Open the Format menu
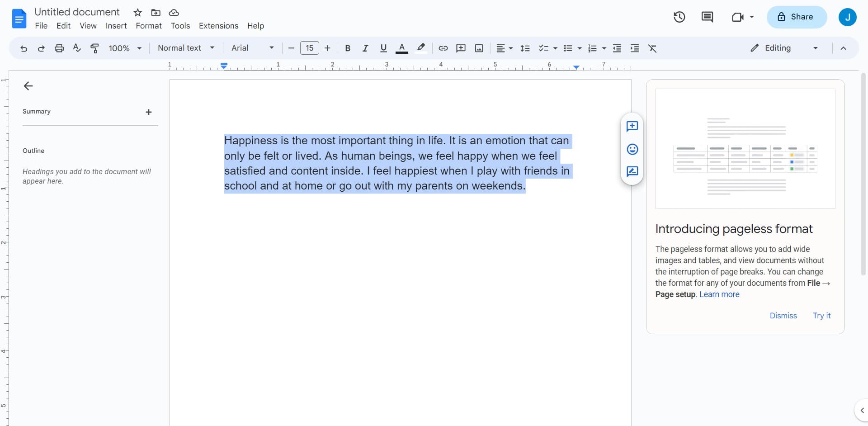The height and width of the screenshot is (426, 868). tap(148, 26)
